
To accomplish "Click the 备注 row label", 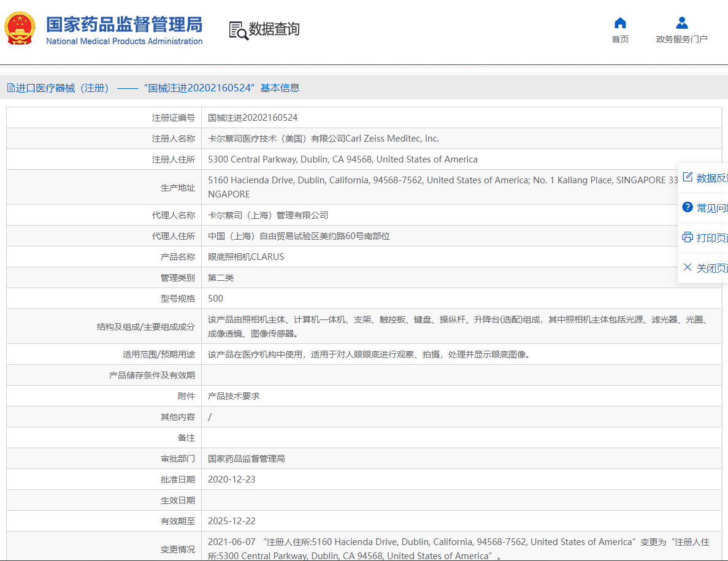I will pos(186,438).
